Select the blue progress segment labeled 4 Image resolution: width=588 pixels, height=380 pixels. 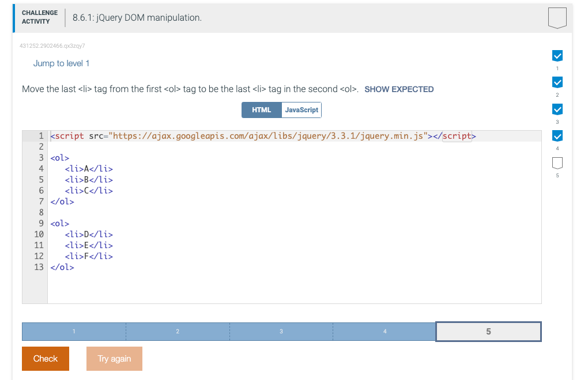pyautogui.click(x=385, y=331)
